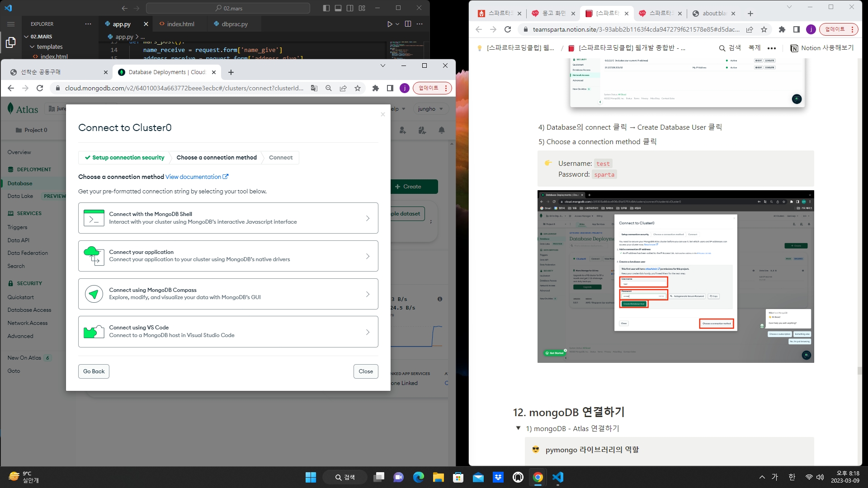Click translate icon in Atlas address bar

(314, 88)
